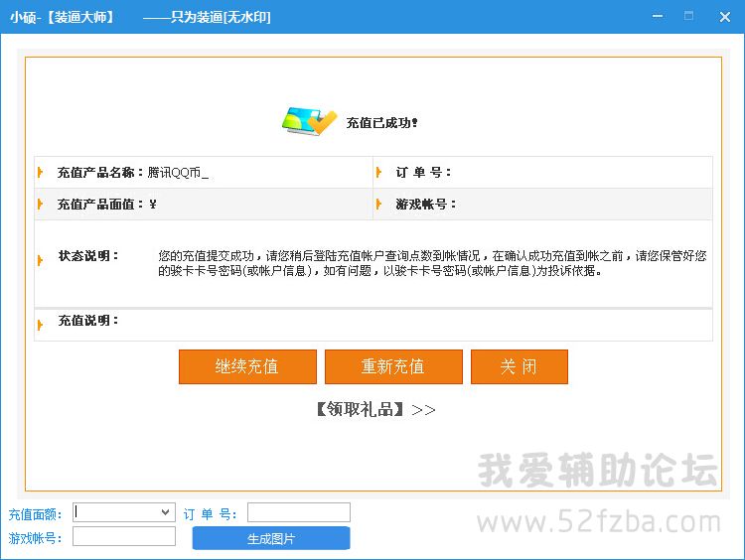Open the 充值面额 combo box dropdown
This screenshot has width=745, height=560.
tap(165, 512)
